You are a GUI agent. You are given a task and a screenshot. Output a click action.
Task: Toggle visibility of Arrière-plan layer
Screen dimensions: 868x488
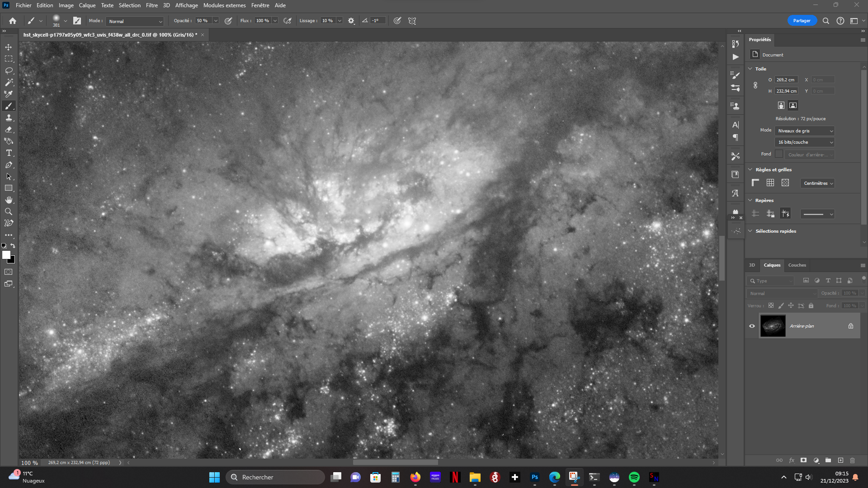point(752,326)
